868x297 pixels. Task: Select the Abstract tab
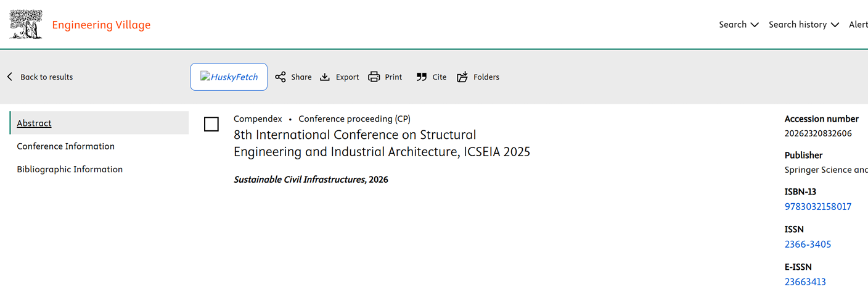[99, 123]
